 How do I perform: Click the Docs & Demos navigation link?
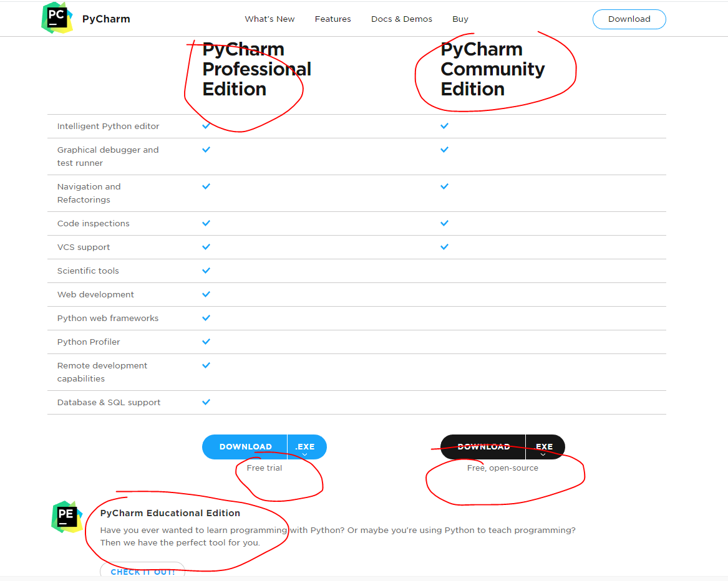(401, 19)
